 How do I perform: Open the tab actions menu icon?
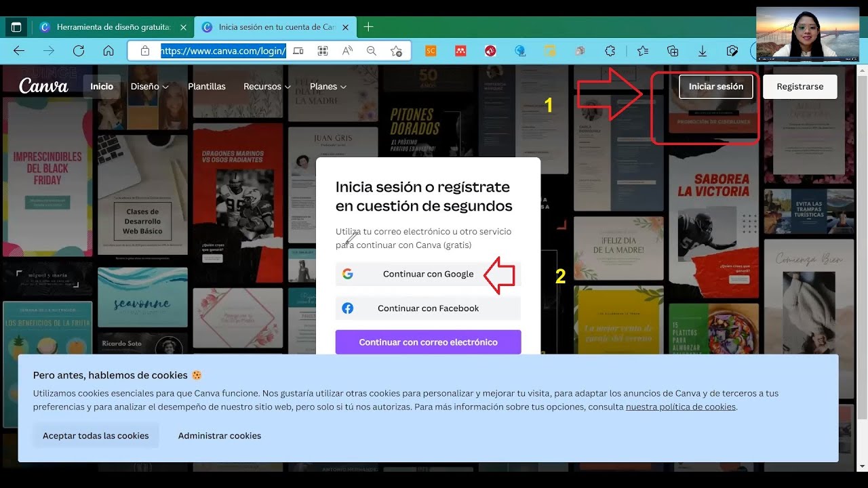[x=16, y=27]
